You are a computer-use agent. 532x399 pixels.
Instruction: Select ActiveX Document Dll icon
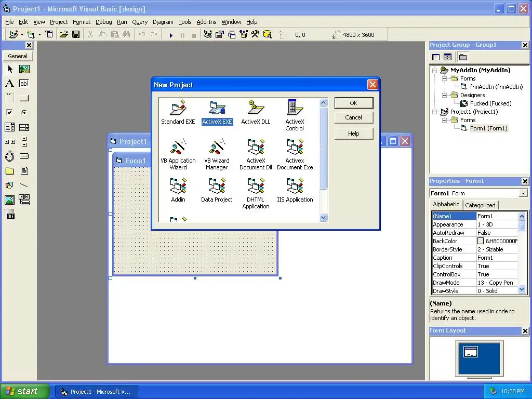click(x=256, y=154)
